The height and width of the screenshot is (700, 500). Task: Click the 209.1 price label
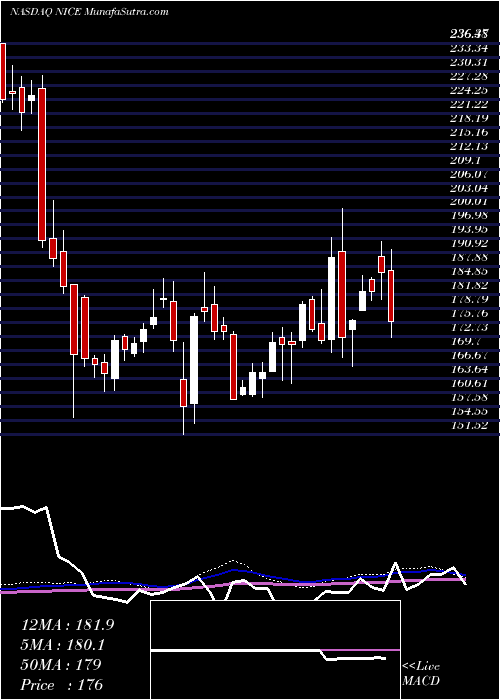point(465,160)
